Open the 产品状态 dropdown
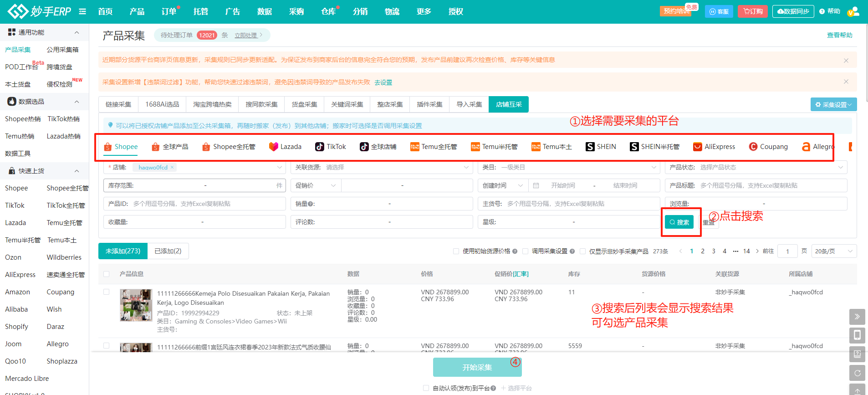 pos(756,167)
